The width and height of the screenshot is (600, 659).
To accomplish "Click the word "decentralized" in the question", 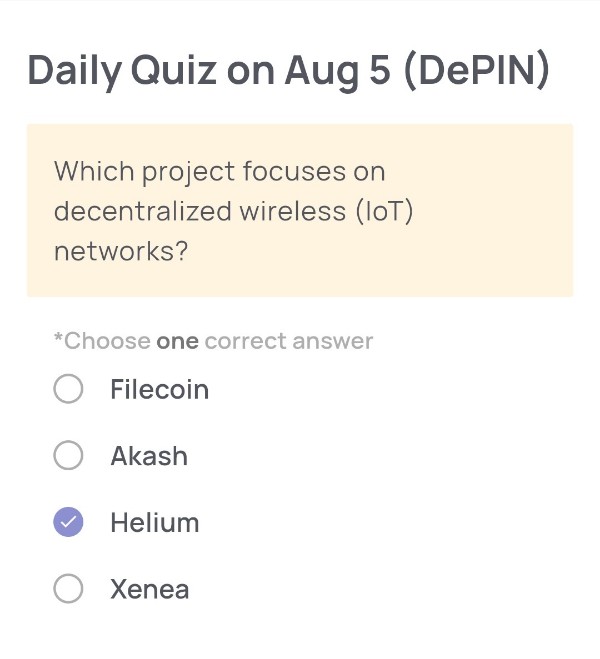I will coord(143,211).
